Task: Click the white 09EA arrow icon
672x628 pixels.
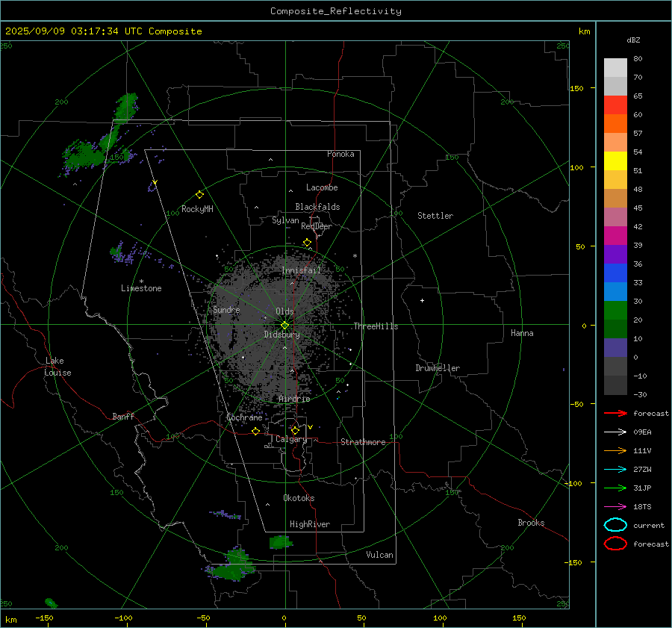Action: click(615, 432)
